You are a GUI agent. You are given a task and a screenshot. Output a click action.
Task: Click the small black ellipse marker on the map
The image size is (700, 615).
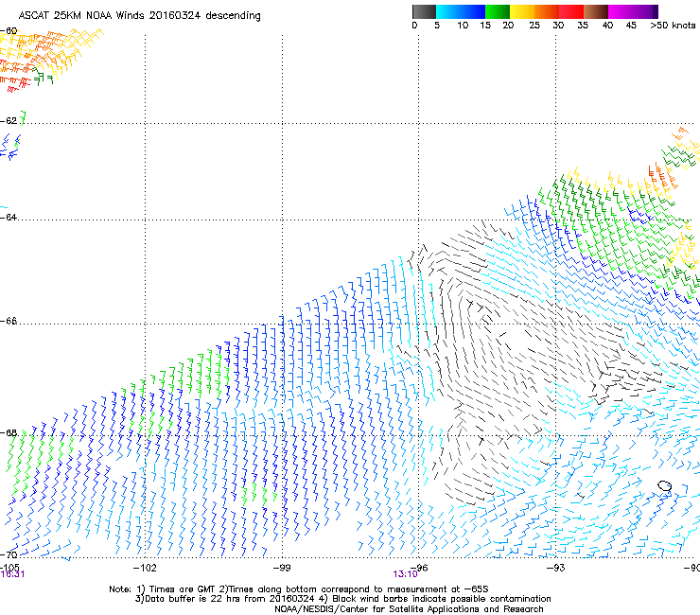click(x=665, y=486)
